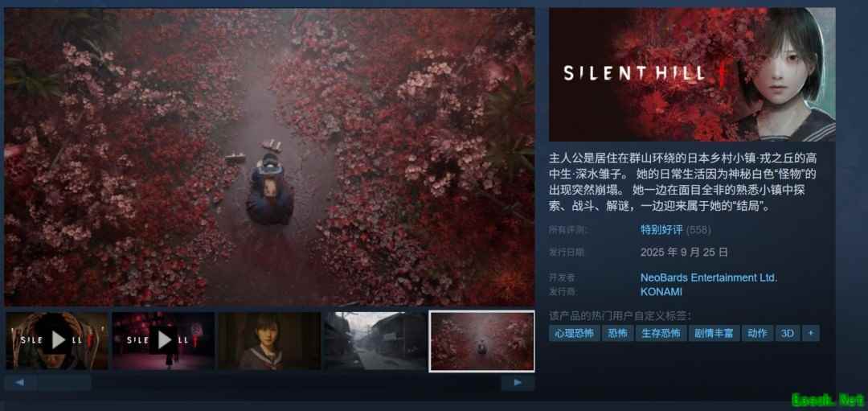Image resolution: width=868 pixels, height=411 pixels.
Task: Open the 生存恐怖 tag
Action: click(661, 333)
